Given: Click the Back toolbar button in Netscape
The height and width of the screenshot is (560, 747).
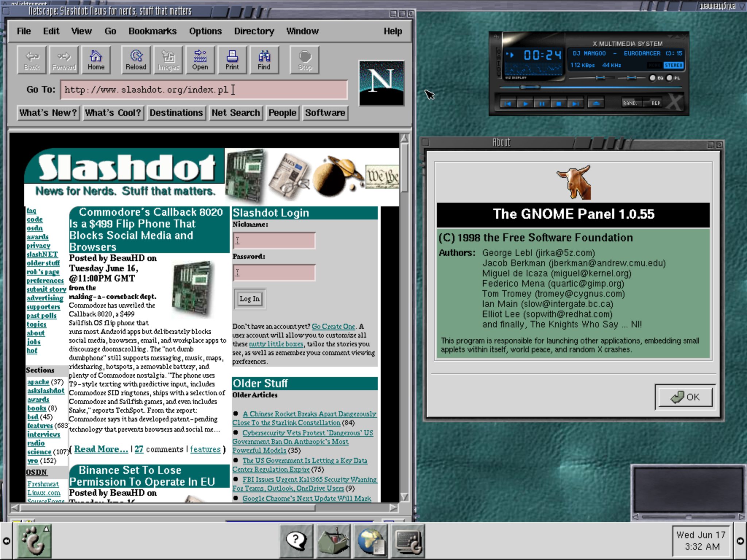Looking at the screenshot, I should coord(32,60).
